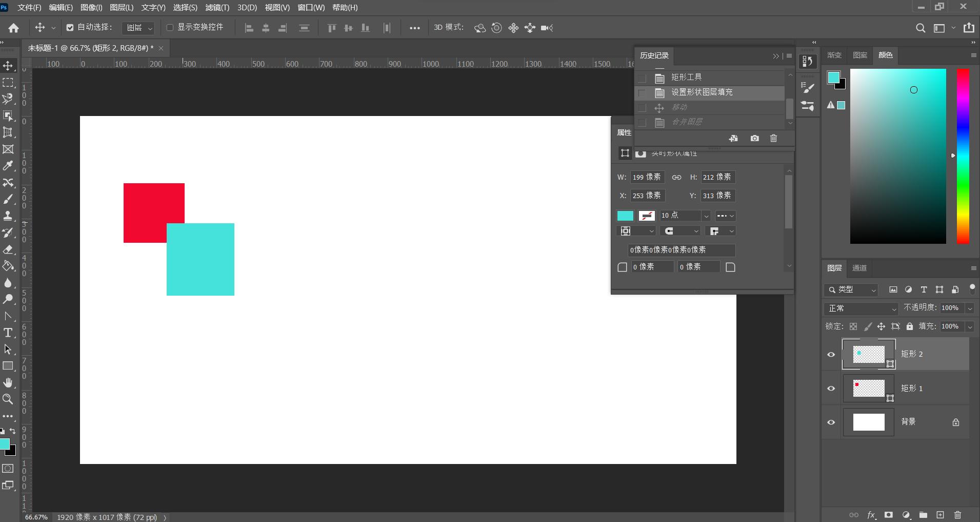Expand the 不透明度 opacity dropdown
The width and height of the screenshot is (980, 522).
click(970, 308)
